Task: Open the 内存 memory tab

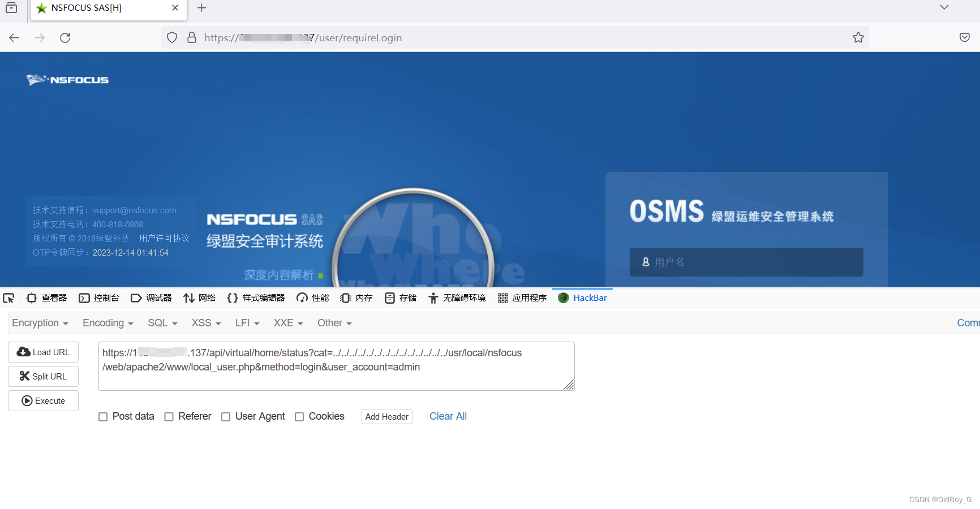Action: tap(356, 298)
